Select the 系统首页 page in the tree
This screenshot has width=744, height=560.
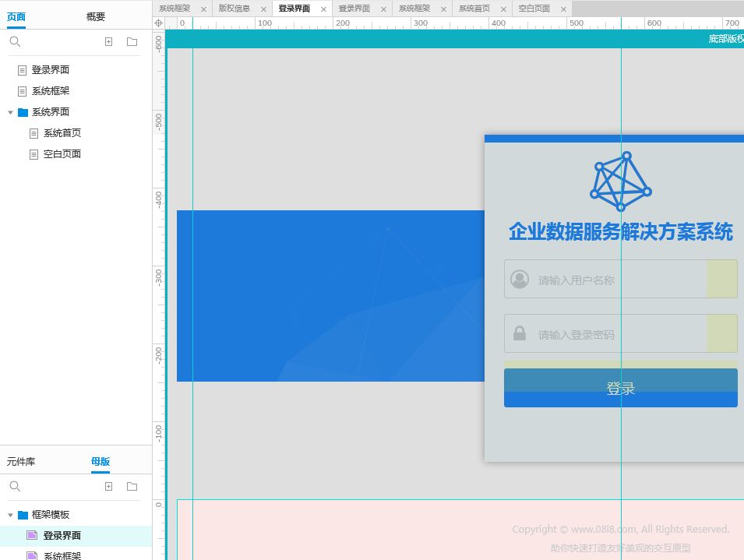point(62,133)
